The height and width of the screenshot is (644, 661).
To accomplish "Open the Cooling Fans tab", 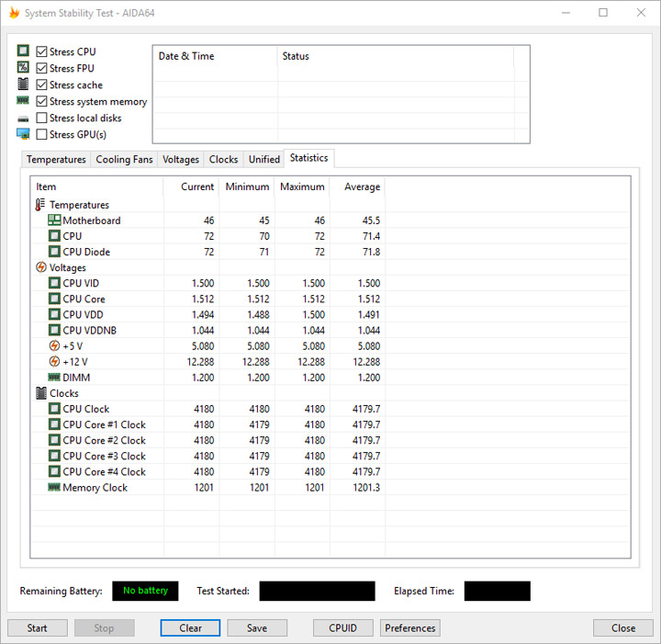I will [124, 160].
